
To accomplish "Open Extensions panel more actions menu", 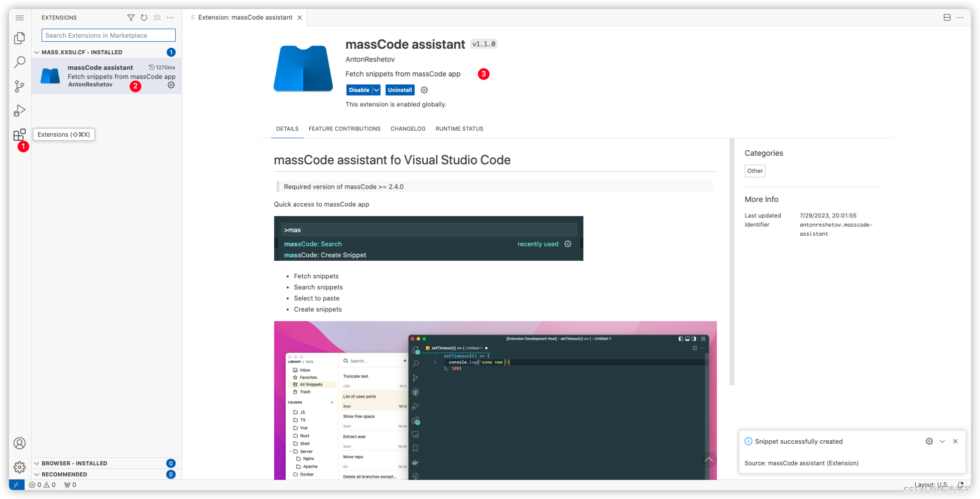I will [170, 18].
